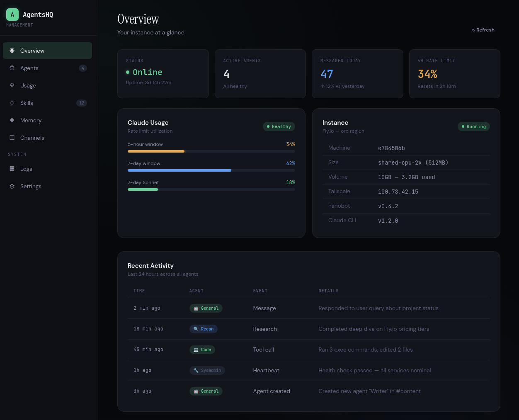Toggle the Healthy status badge
Viewport: 519px width, 420px height.
(x=279, y=126)
